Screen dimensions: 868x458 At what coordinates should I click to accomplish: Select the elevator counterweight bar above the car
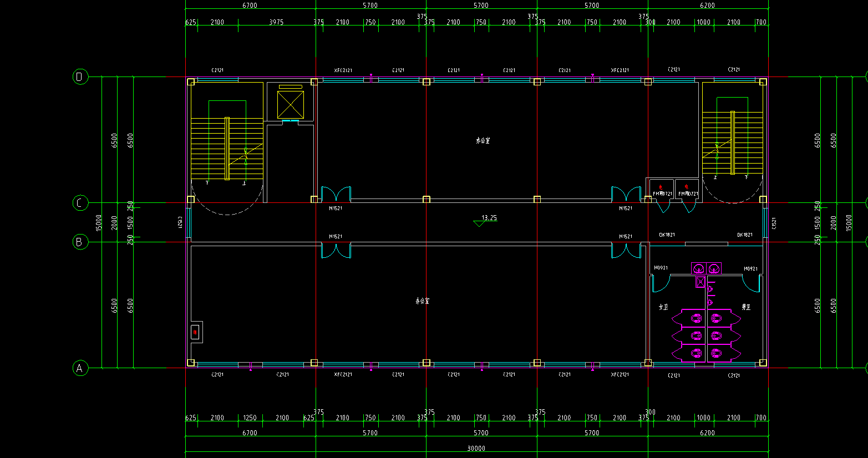[x=291, y=86]
